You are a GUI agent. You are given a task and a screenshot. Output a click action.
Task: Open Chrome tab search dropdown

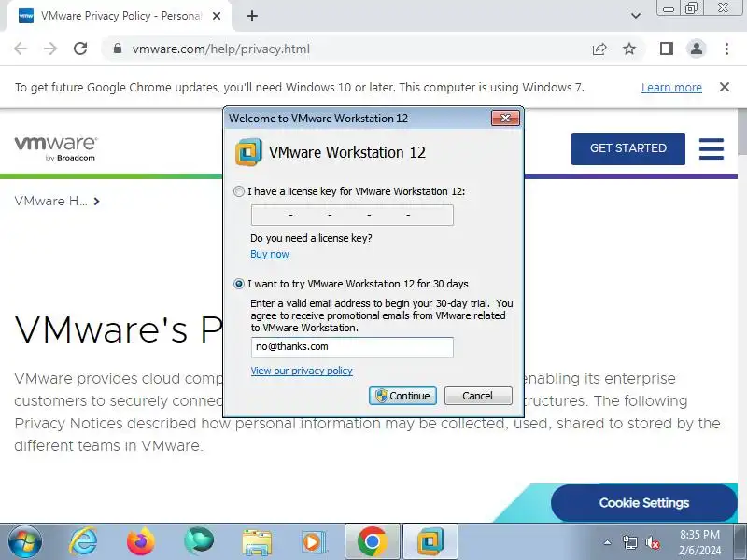(x=636, y=16)
